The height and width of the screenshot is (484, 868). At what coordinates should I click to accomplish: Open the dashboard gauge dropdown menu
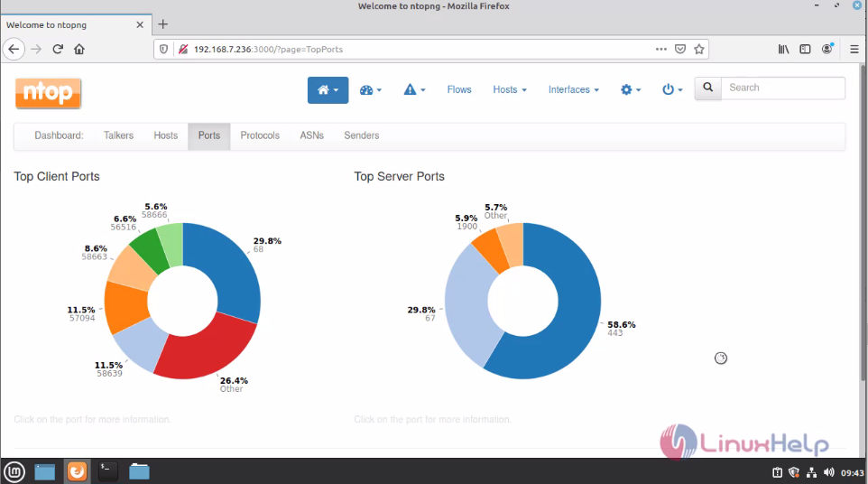click(x=370, y=89)
